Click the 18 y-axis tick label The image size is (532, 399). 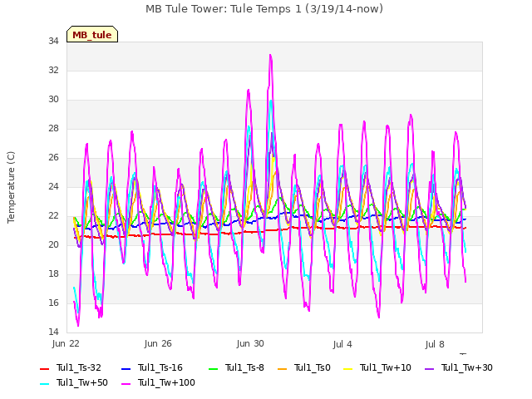[53, 273]
